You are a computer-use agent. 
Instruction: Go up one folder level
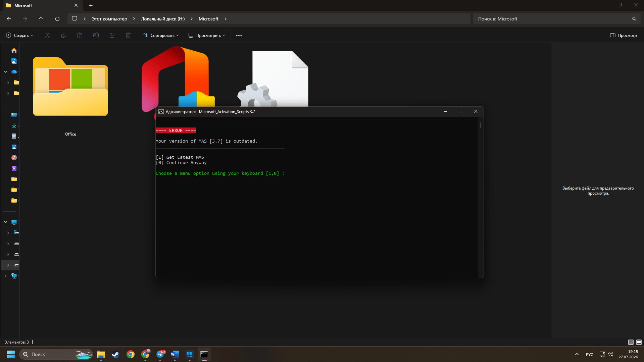pyautogui.click(x=41, y=19)
